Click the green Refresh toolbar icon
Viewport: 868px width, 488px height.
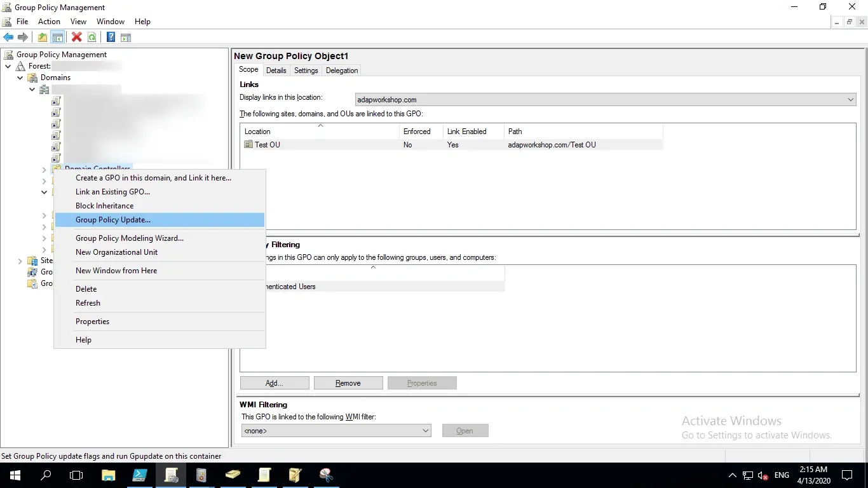[x=92, y=37]
